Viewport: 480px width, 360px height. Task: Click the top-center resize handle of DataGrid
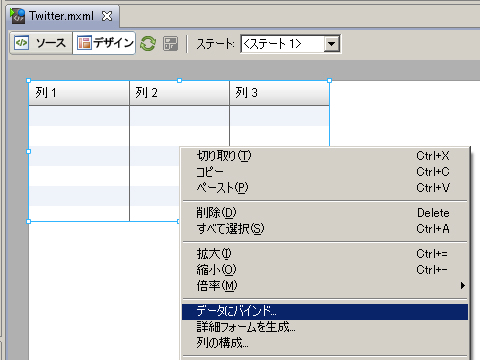[179, 80]
